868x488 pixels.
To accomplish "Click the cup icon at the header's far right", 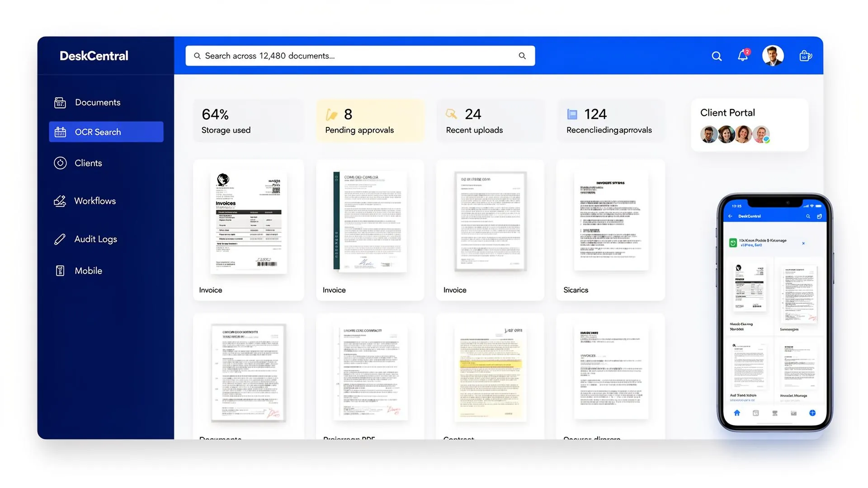I will point(805,56).
